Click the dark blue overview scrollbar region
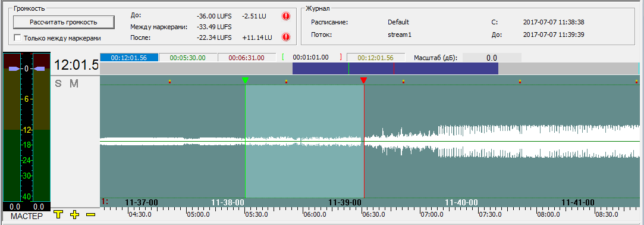This screenshot has width=644, height=225. click(395, 68)
